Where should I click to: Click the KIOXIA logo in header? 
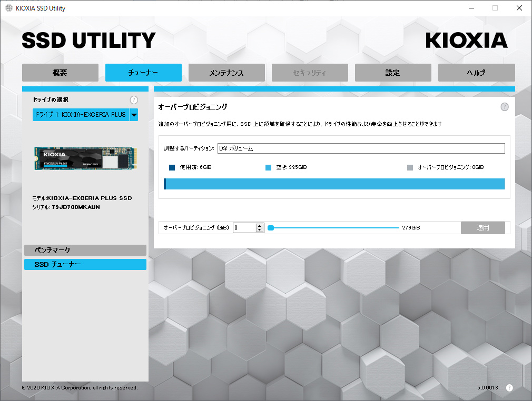(x=467, y=41)
